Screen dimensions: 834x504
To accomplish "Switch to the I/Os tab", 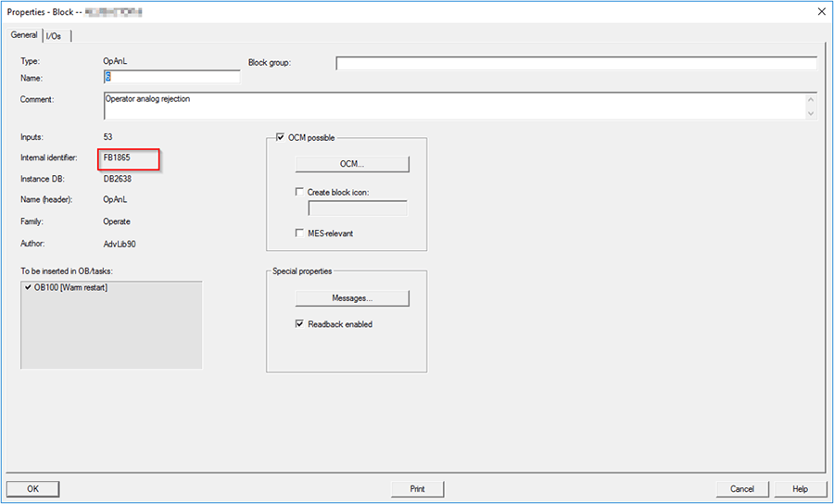I will [54, 36].
